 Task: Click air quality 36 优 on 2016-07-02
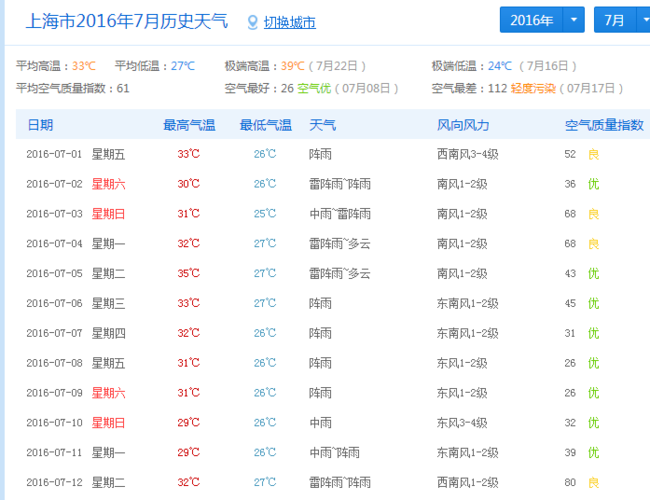click(582, 184)
